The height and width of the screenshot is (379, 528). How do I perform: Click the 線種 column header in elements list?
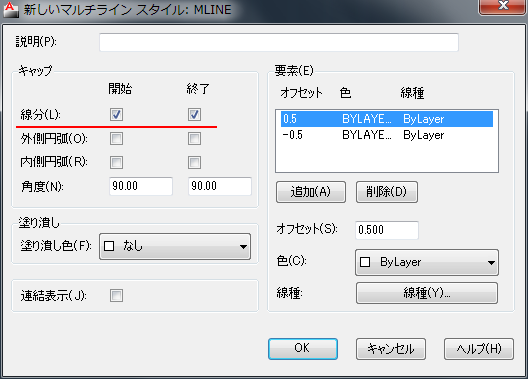click(x=412, y=93)
